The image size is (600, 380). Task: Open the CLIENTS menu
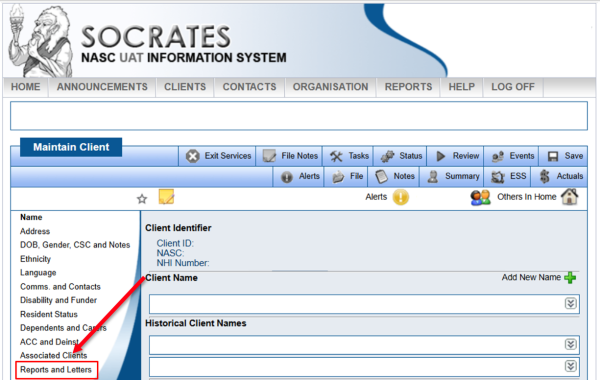point(185,87)
